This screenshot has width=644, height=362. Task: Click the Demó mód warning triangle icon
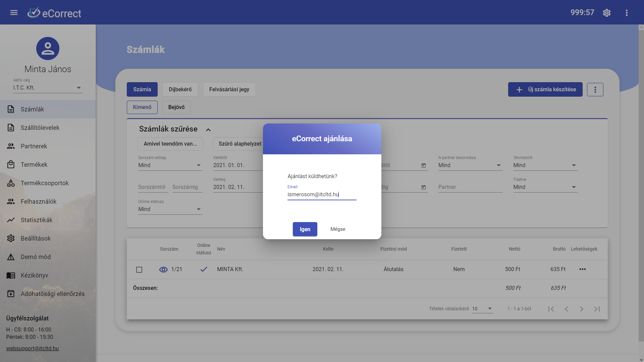[x=11, y=257]
